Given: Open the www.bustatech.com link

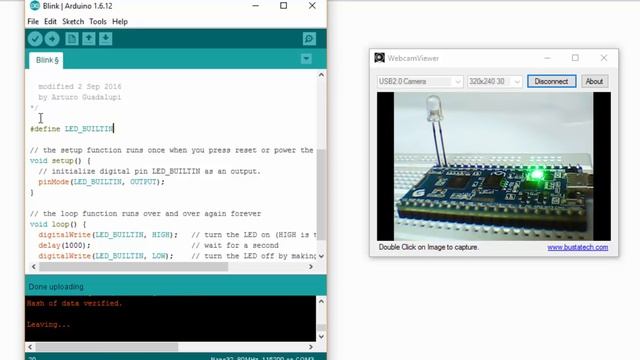Looking at the screenshot, I should pos(578,247).
